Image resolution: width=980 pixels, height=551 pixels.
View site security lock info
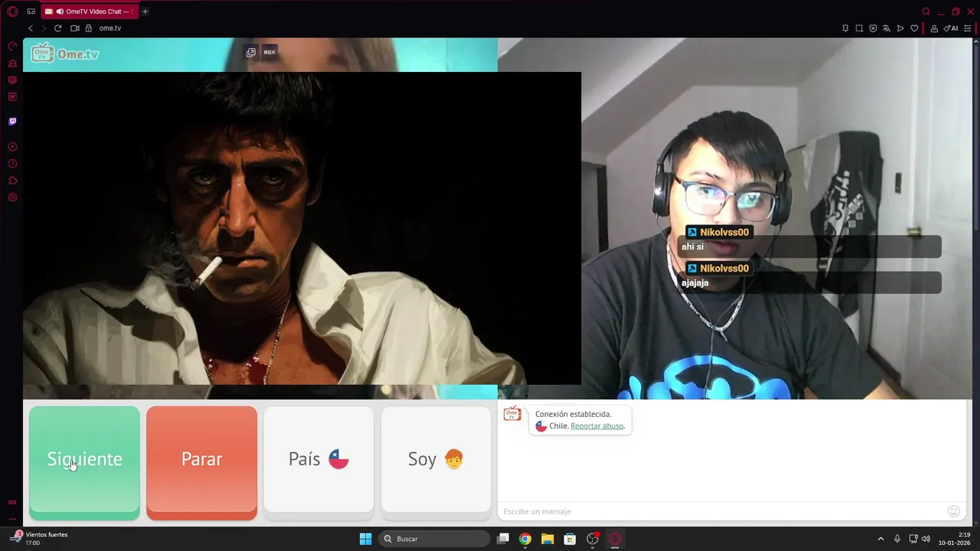(x=88, y=28)
